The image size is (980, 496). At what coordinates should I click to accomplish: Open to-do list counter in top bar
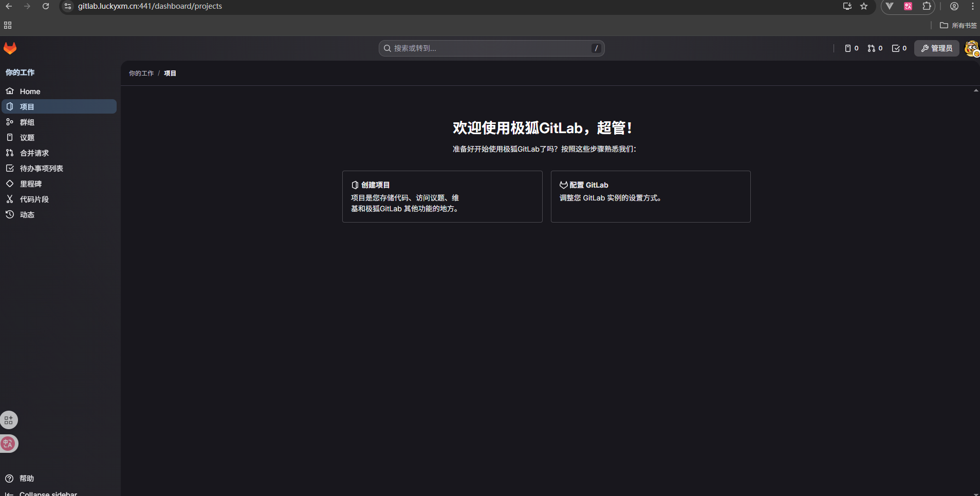coord(899,48)
